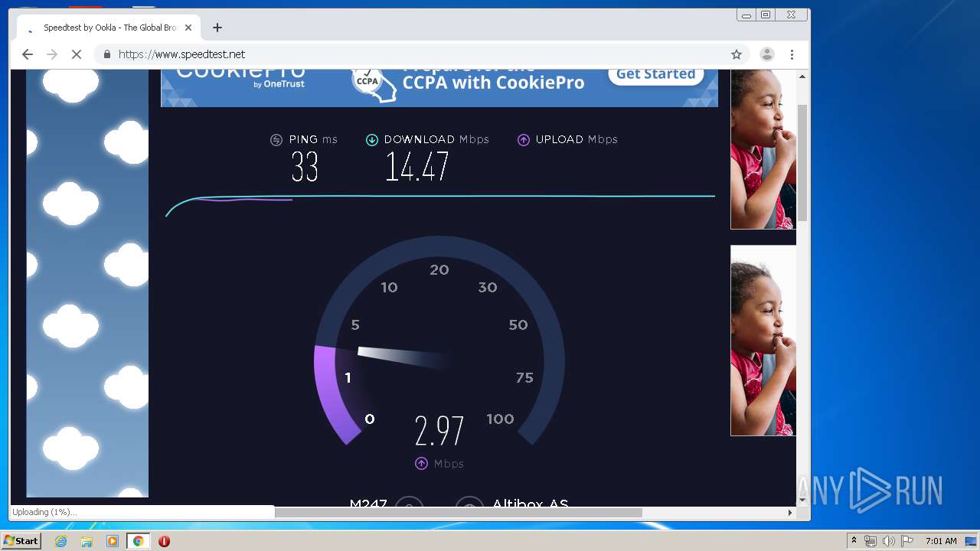Click the volume speaker tray icon
The width and height of the screenshot is (980, 551).
(x=888, y=541)
